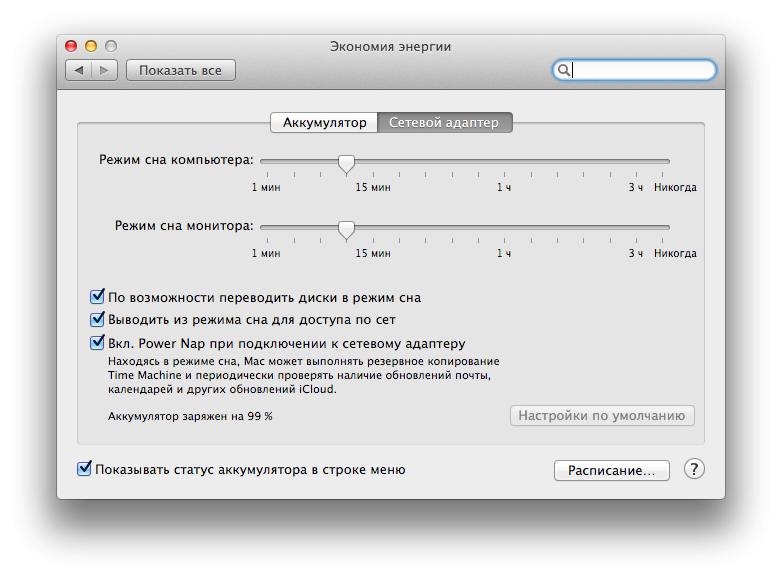The height and width of the screenshot is (578, 782).
Task: Click the 1 мин label on monitor sleep slider
Action: click(266, 253)
